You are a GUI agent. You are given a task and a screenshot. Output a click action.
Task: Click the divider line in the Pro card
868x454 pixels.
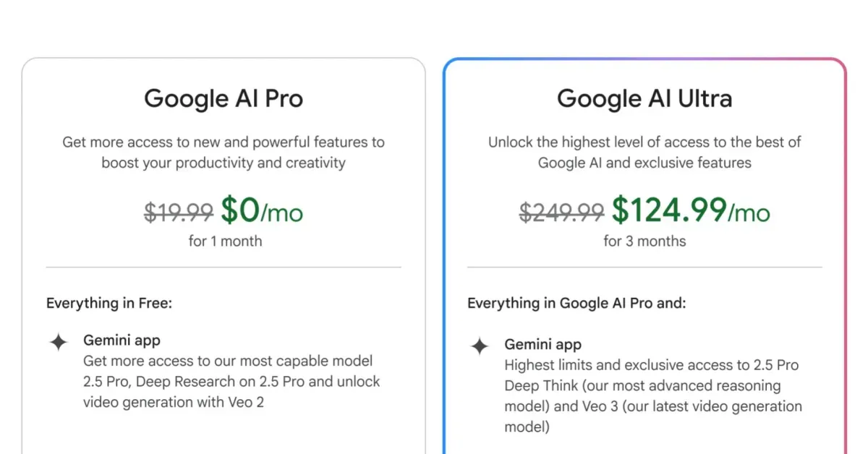click(223, 267)
